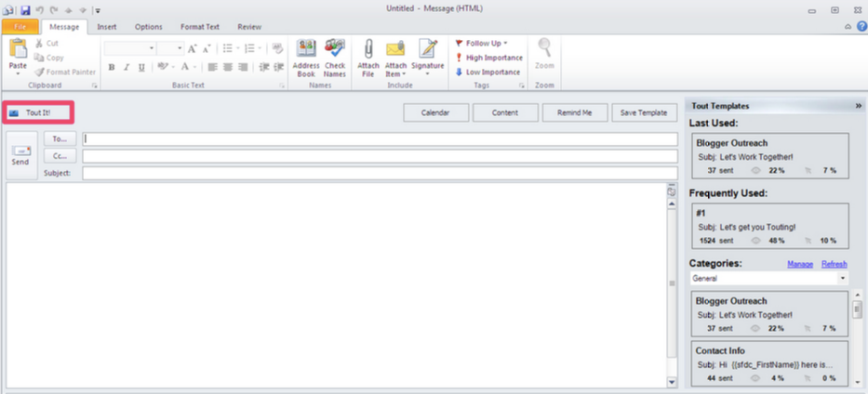Switch to the Options tab
Viewport: 868px width, 394px height.
[149, 27]
